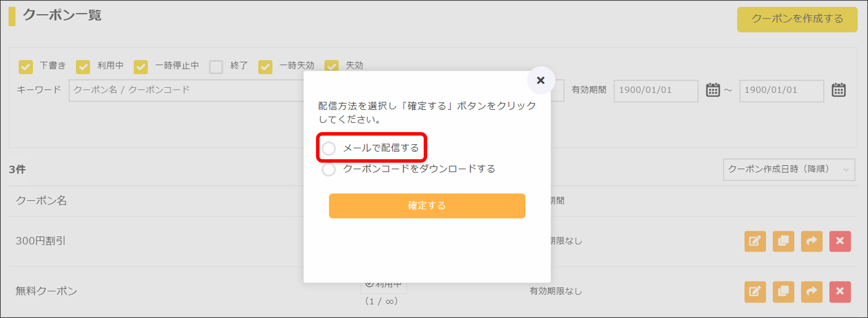Click the 3件 result count
Screen dimensions: 868x318
(17, 169)
